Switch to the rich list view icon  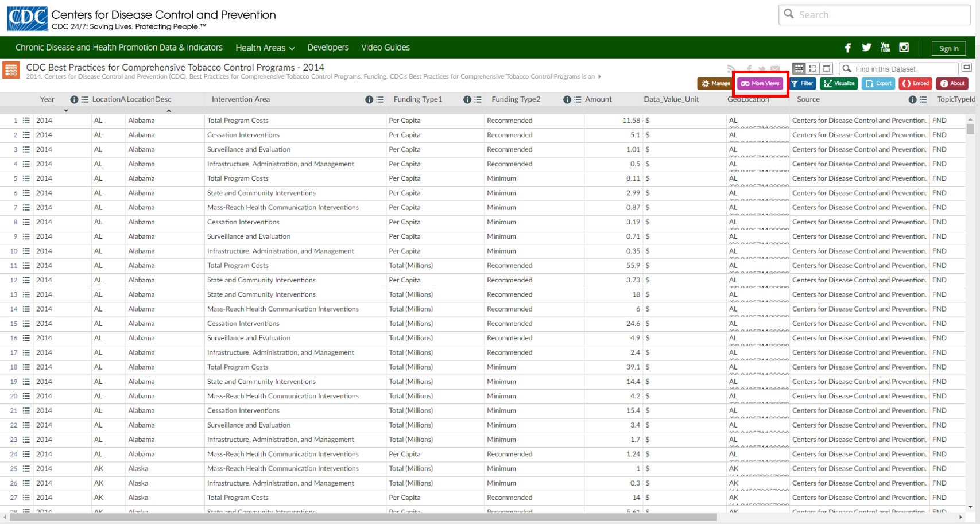tap(812, 69)
